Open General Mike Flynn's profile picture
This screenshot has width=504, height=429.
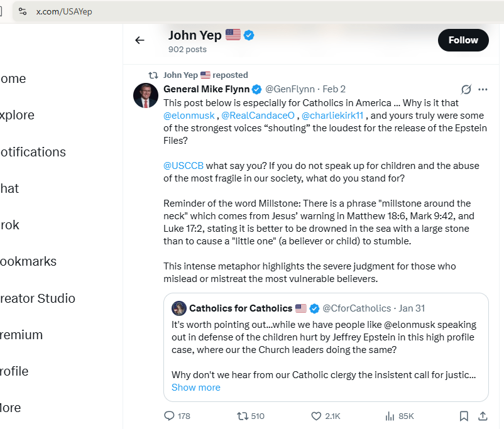(x=146, y=95)
